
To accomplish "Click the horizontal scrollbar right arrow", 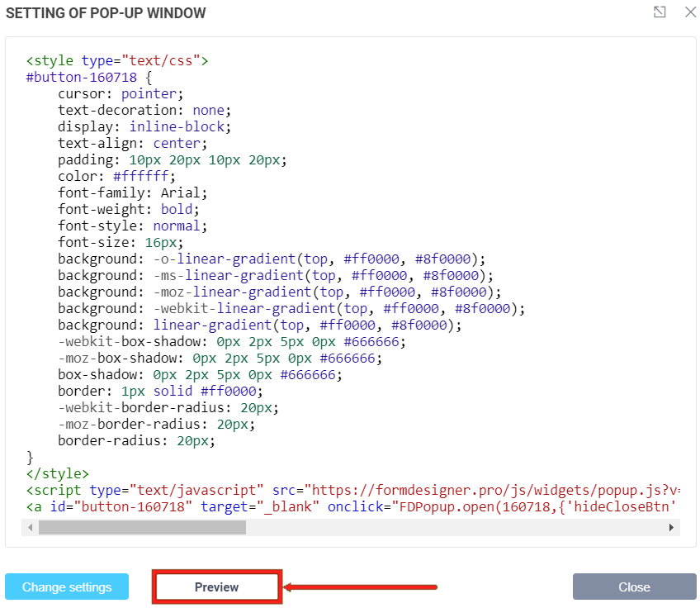I will point(672,527).
